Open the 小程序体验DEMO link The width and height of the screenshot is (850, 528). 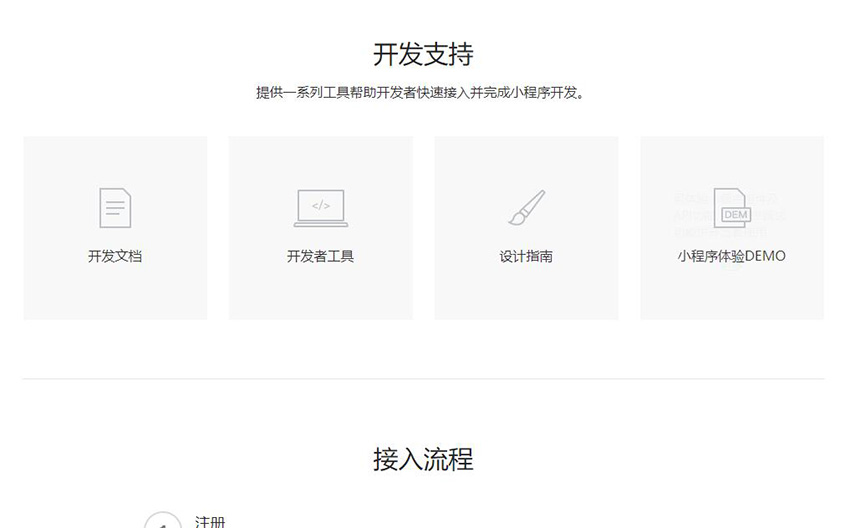[731, 256]
